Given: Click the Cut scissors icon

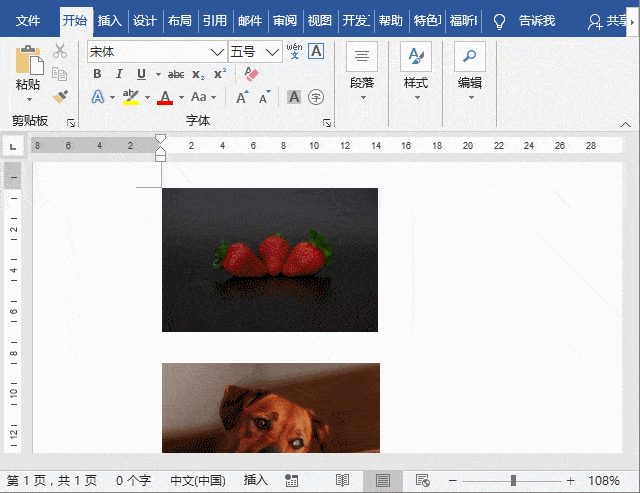Looking at the screenshot, I should [60, 51].
